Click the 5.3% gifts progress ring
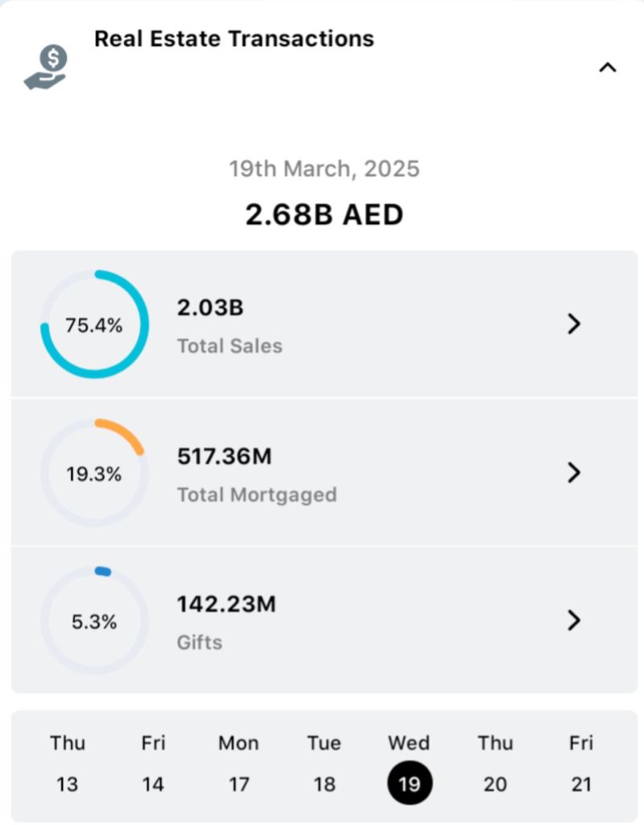 [94, 622]
